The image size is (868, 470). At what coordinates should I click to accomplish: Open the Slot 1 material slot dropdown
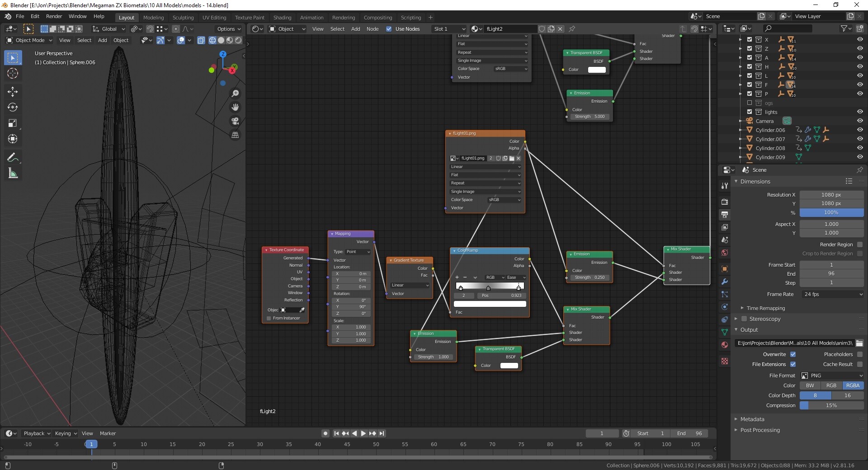click(449, 29)
